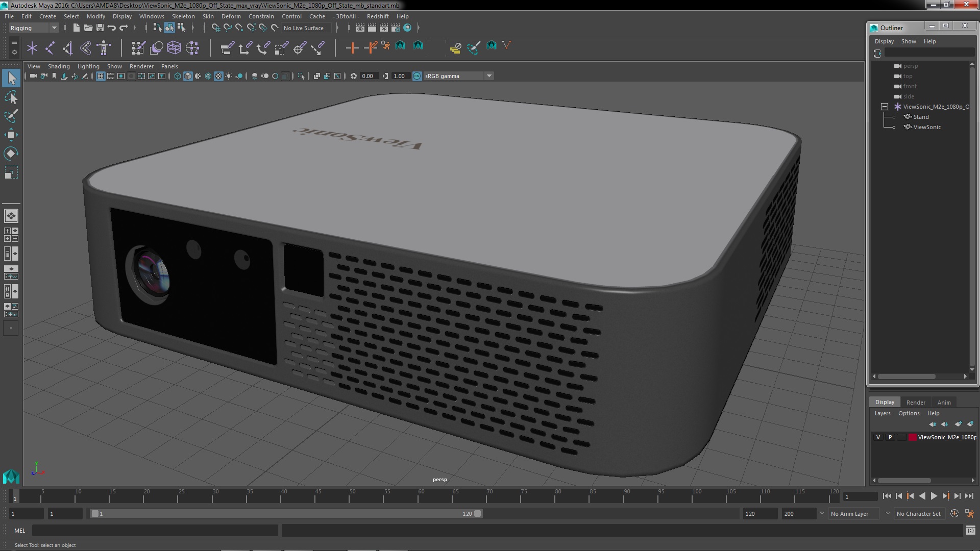Toggle viewport color management ON button
The image size is (980, 551).
click(x=417, y=76)
